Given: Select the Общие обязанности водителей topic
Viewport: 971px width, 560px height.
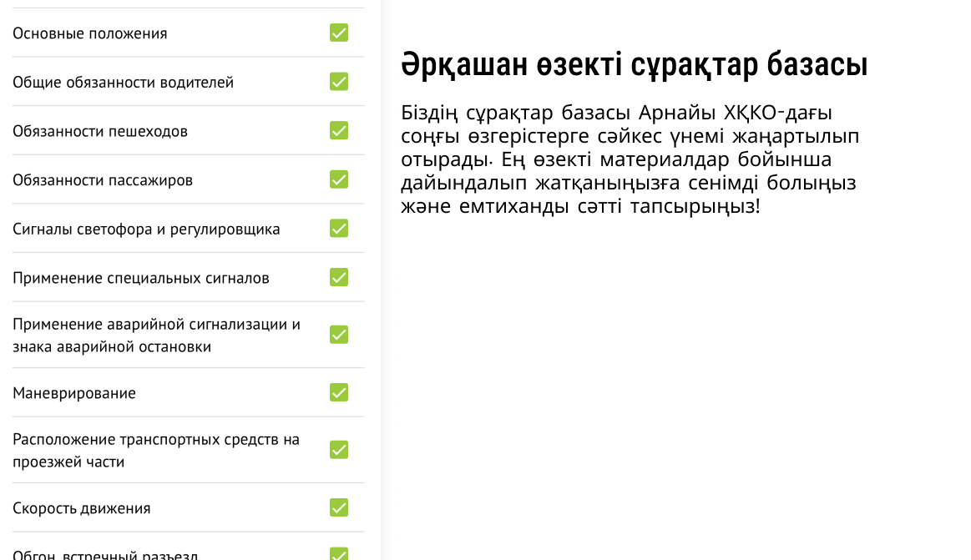Looking at the screenshot, I should pos(124,83).
